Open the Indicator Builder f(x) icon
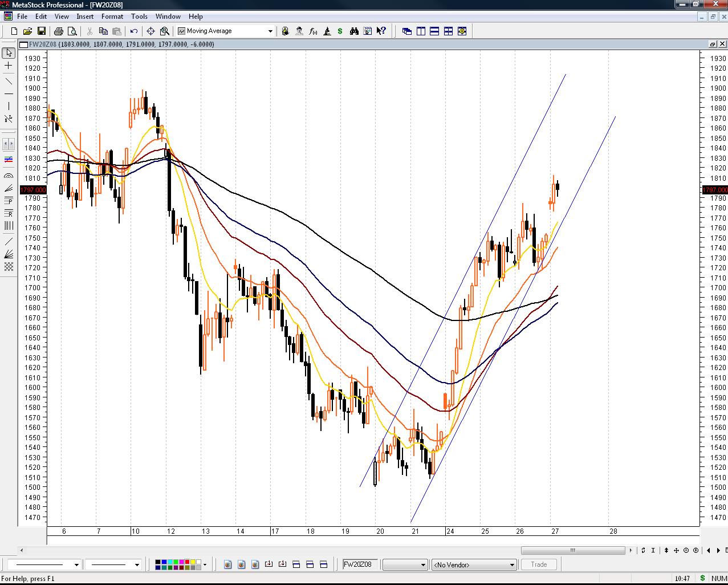 click(x=313, y=31)
